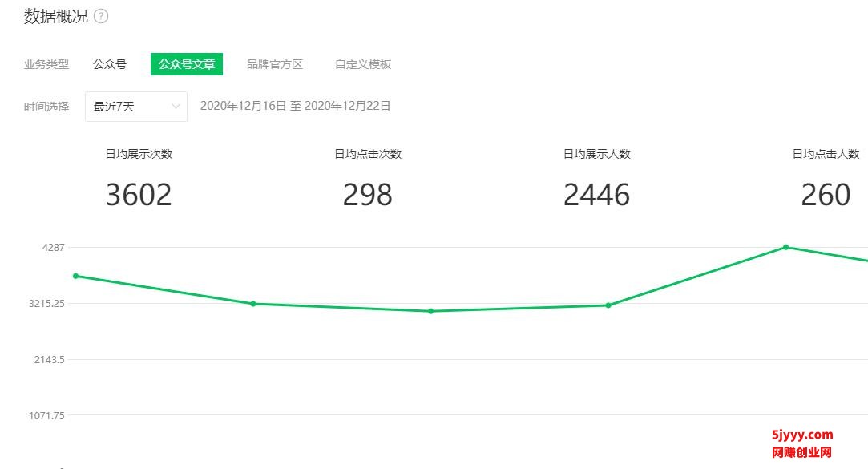This screenshot has height=469, width=868.
Task: Click the 2143.5 y-axis label
Action: pos(49,359)
